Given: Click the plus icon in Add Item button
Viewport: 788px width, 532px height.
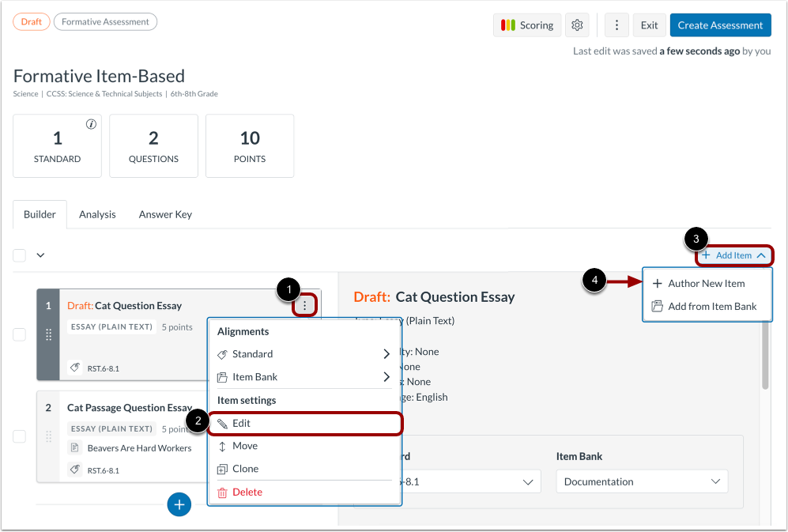Looking at the screenshot, I should click(706, 255).
